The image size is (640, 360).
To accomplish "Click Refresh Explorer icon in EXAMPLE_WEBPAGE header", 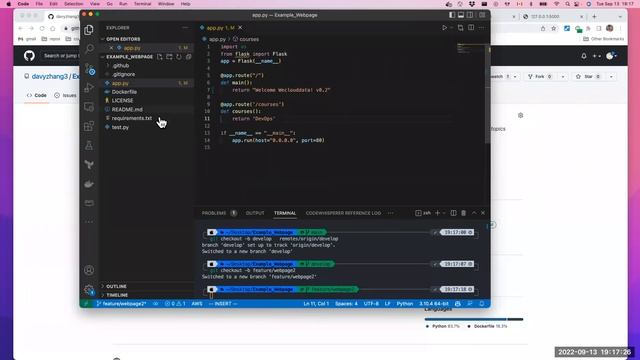I will 179,57.
